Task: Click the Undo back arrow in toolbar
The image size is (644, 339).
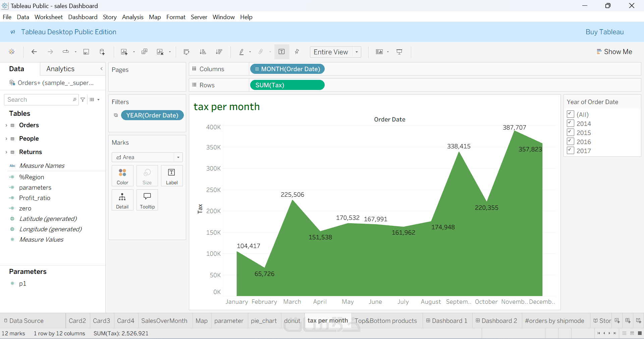Action: click(34, 52)
